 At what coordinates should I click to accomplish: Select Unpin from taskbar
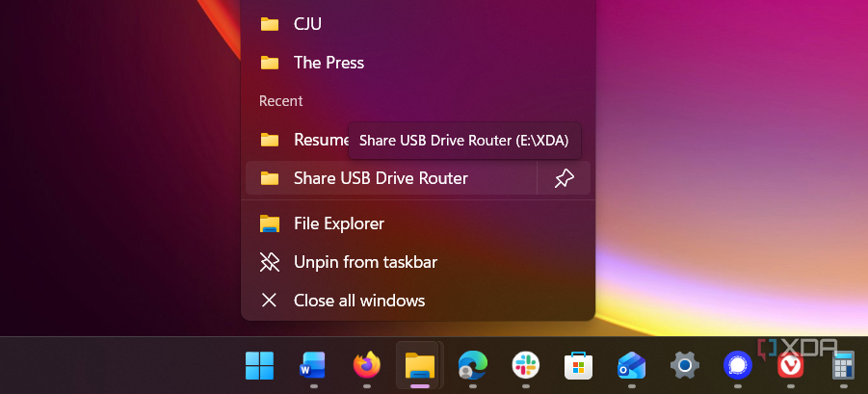click(x=418, y=262)
